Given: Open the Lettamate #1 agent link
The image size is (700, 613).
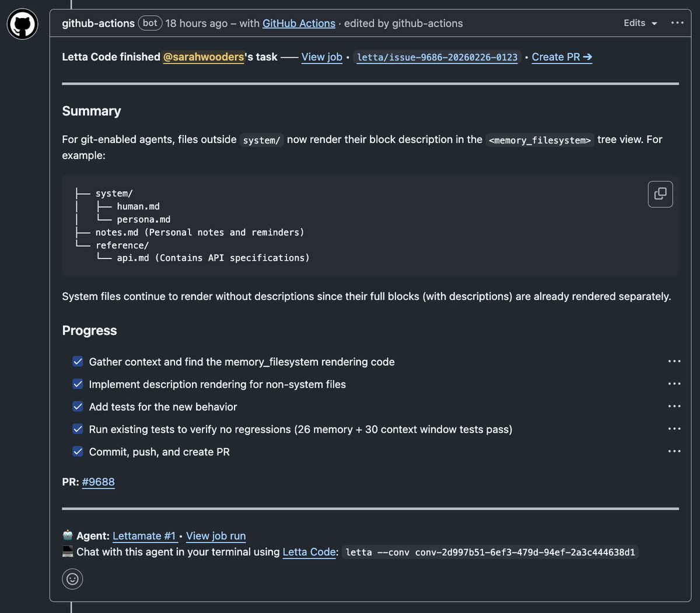Looking at the screenshot, I should [x=144, y=535].
